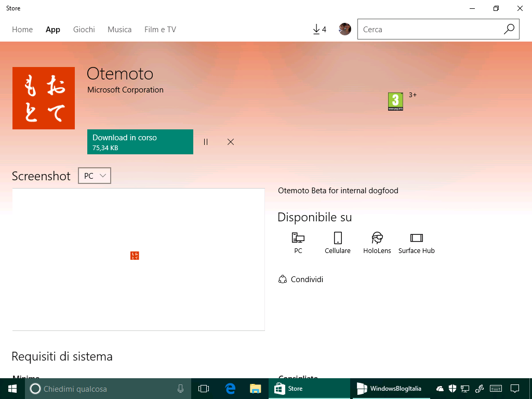Select the App tab
This screenshot has width=532, height=399.
pos(53,30)
